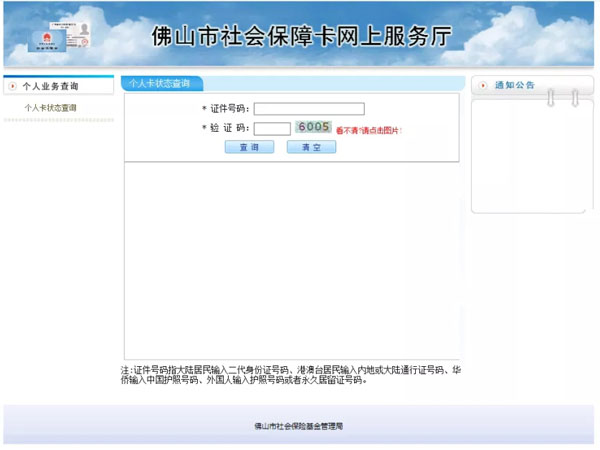Image resolution: width=600 pixels, height=450 pixels.
Task: Select the 个人卡状态查询 tab header
Action: (160, 83)
